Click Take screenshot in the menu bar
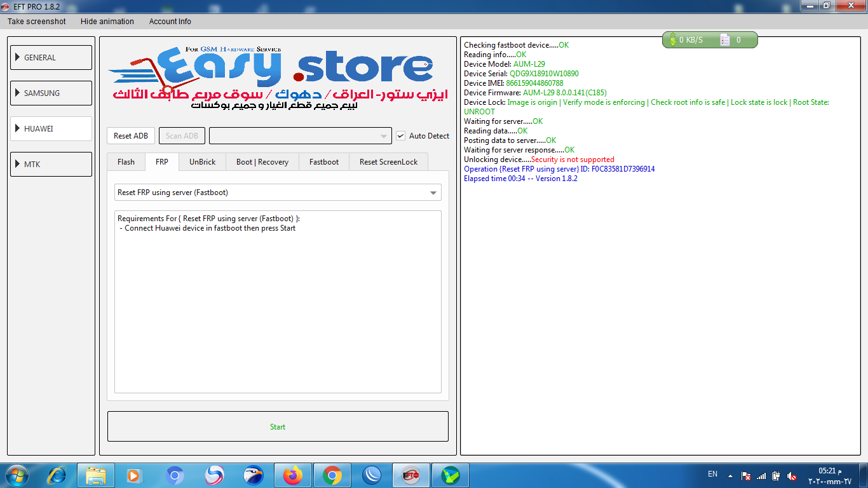This screenshot has height=488, width=868. tap(37, 22)
